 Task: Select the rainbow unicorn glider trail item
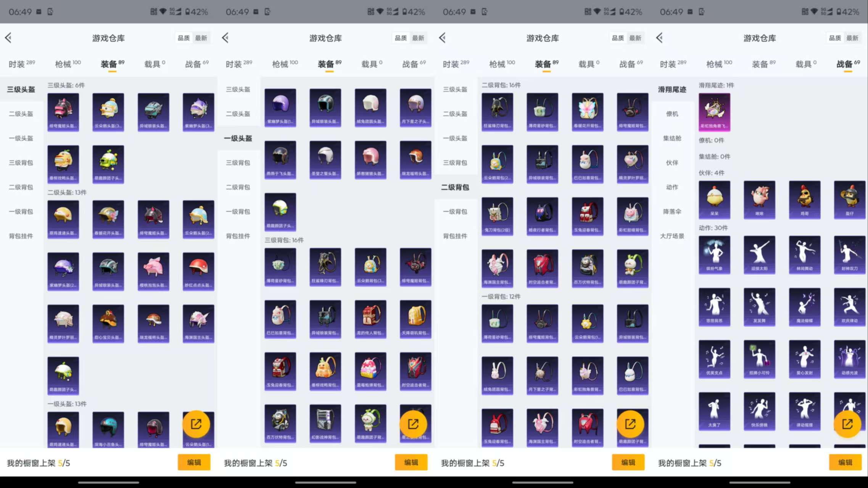714,111
